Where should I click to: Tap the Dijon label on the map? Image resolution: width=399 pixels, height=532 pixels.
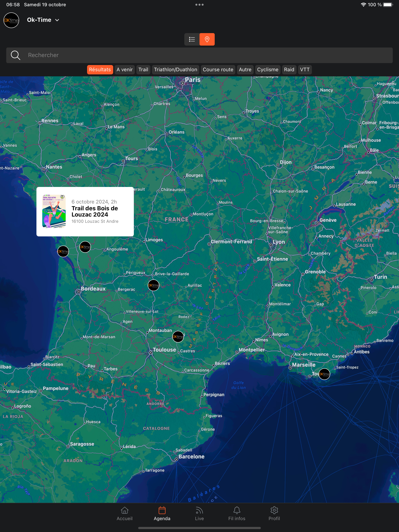pos(286,162)
